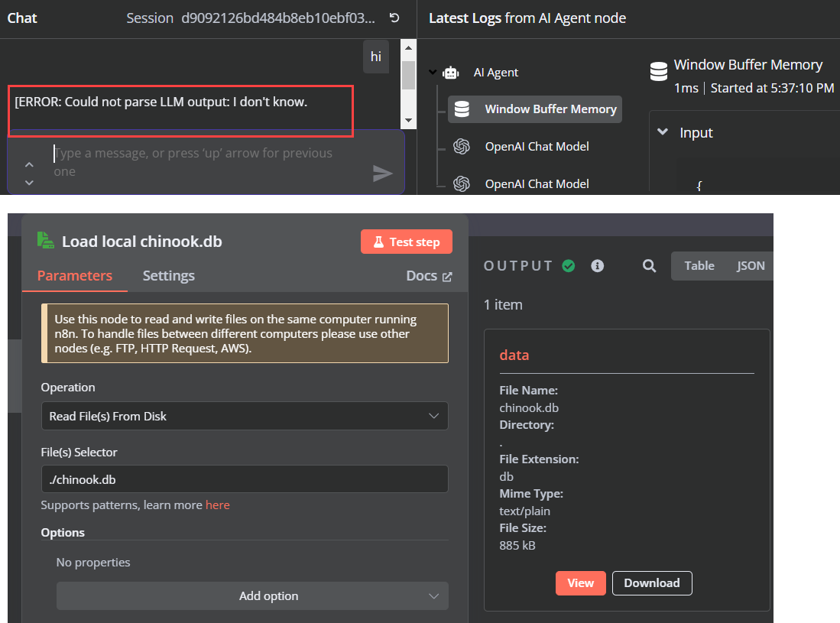Switch output view to JSON

pyautogui.click(x=749, y=266)
